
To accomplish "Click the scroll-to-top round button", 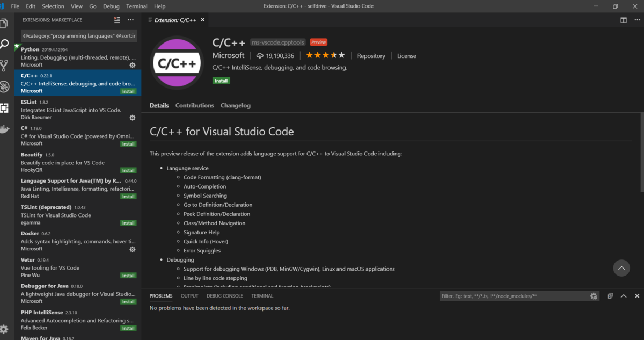I will tap(621, 268).
